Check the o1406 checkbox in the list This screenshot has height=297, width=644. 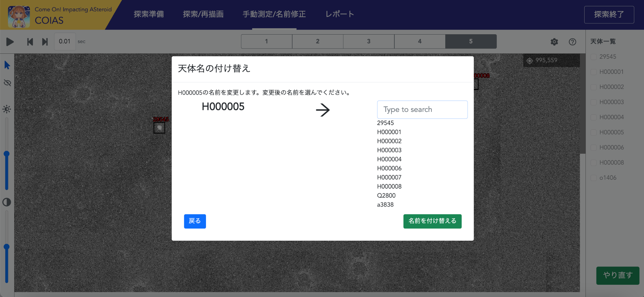[x=594, y=178]
